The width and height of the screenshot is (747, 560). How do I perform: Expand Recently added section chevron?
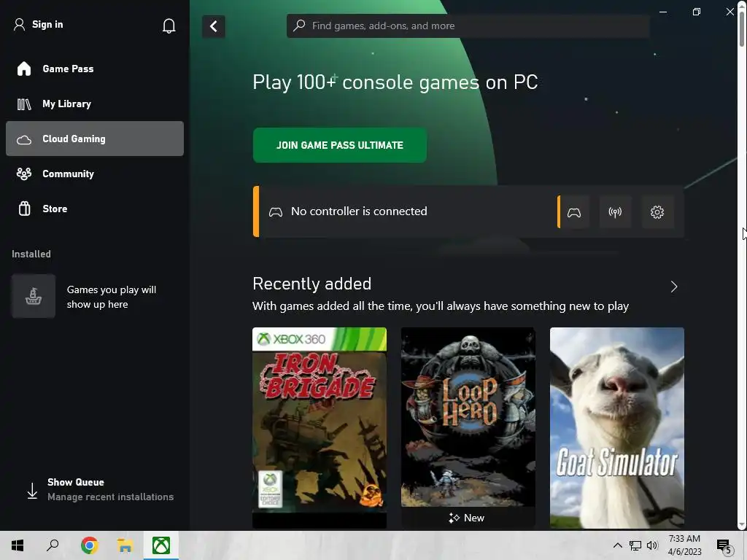(x=673, y=287)
